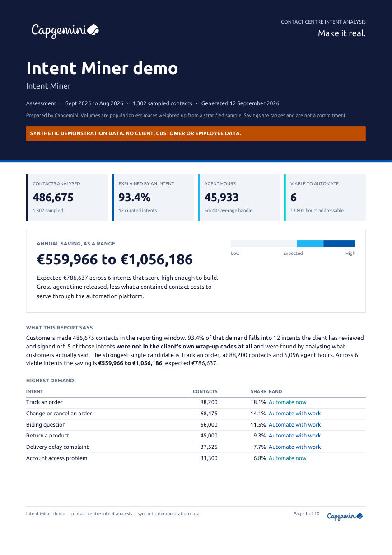This screenshot has width=392, height=555.
Task: Click 'Automate now' for Account access problem
Action: click(287, 458)
